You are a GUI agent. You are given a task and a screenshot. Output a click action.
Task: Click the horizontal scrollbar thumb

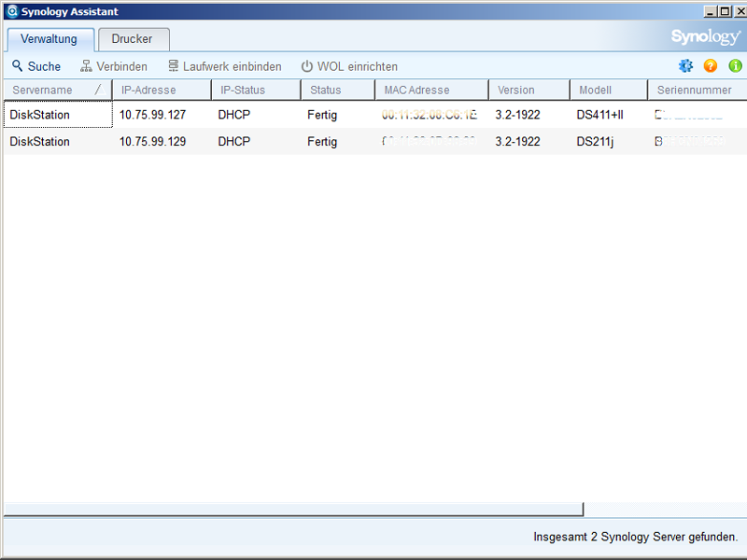pyautogui.click(x=293, y=509)
